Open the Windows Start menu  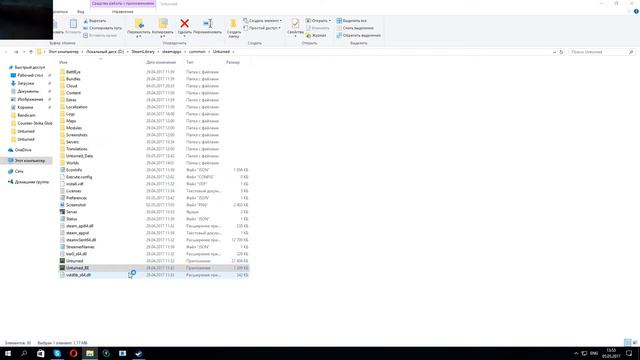[8, 353]
